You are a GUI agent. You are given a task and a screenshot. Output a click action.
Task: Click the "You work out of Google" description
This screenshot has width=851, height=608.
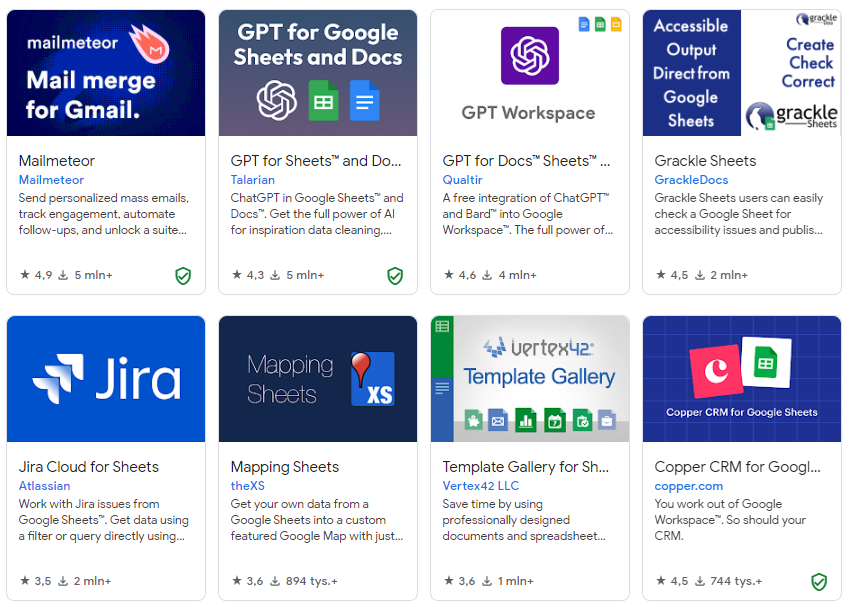point(730,520)
